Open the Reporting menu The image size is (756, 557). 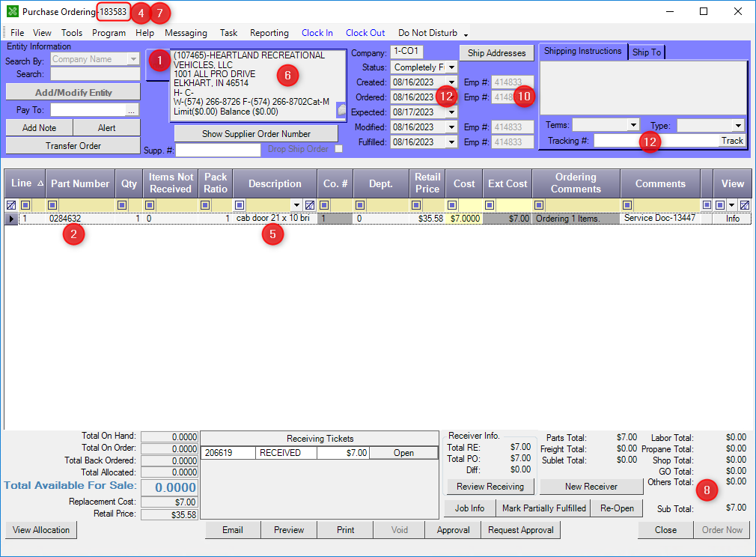(269, 33)
